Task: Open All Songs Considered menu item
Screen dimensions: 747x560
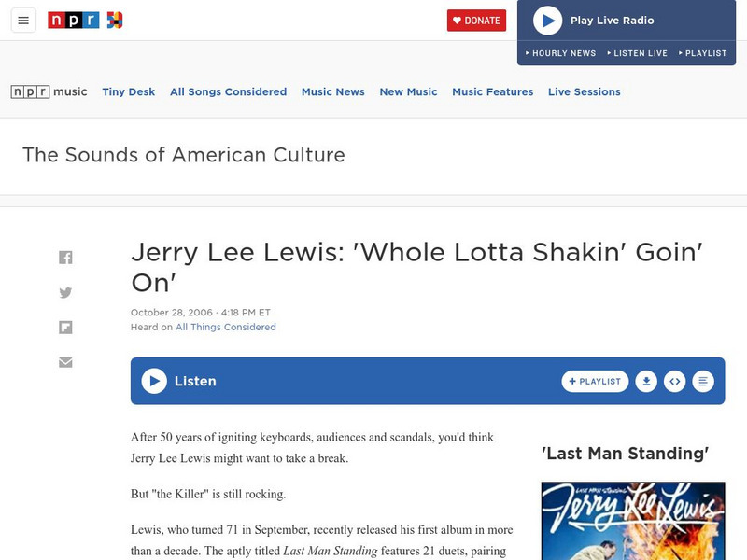Action: click(x=228, y=91)
